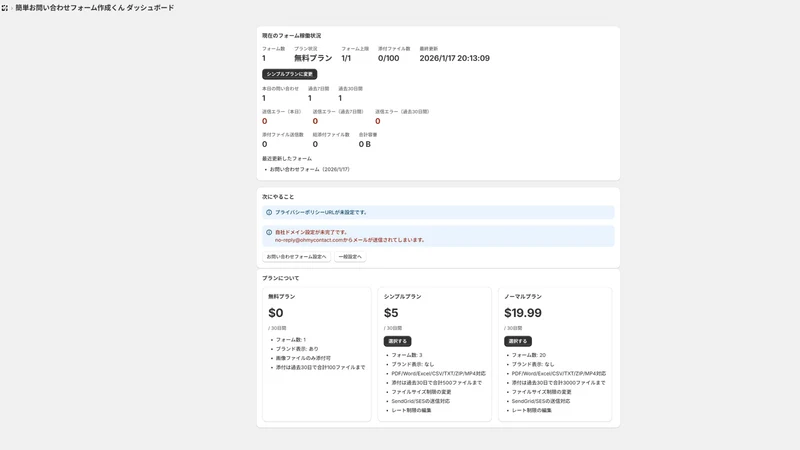
Task: Open お問い合わせフォーム (2026/1/17) list entry
Action: click(x=310, y=169)
